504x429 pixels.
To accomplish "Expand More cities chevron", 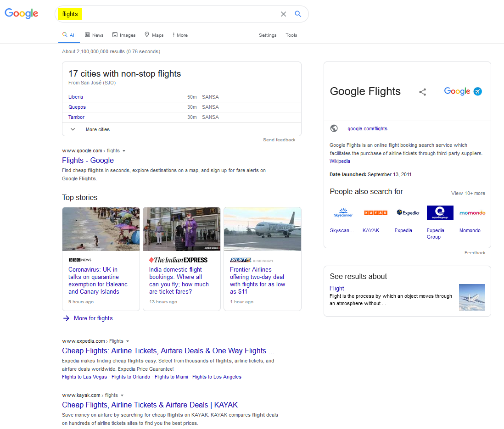I will (x=73, y=129).
